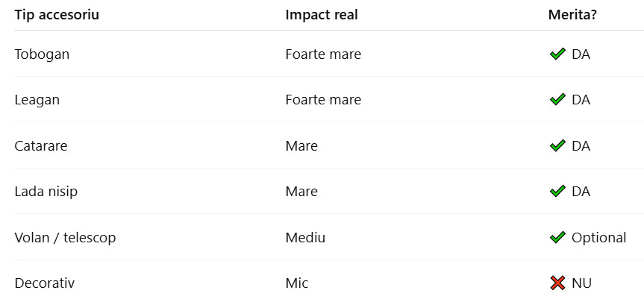This screenshot has width=644, height=302.
Task: Click the red X icon beside NU
Action: (557, 283)
